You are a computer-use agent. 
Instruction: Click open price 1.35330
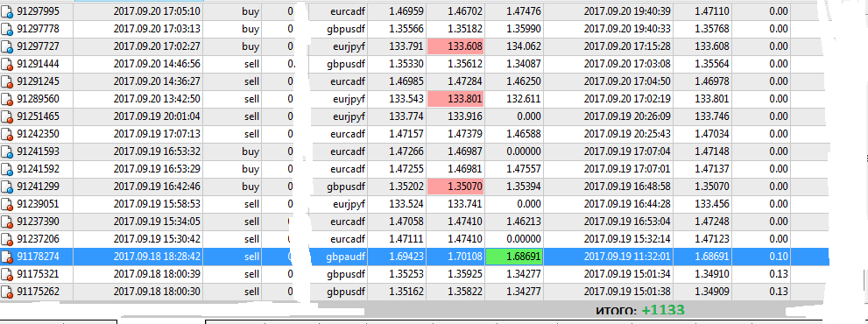406,64
